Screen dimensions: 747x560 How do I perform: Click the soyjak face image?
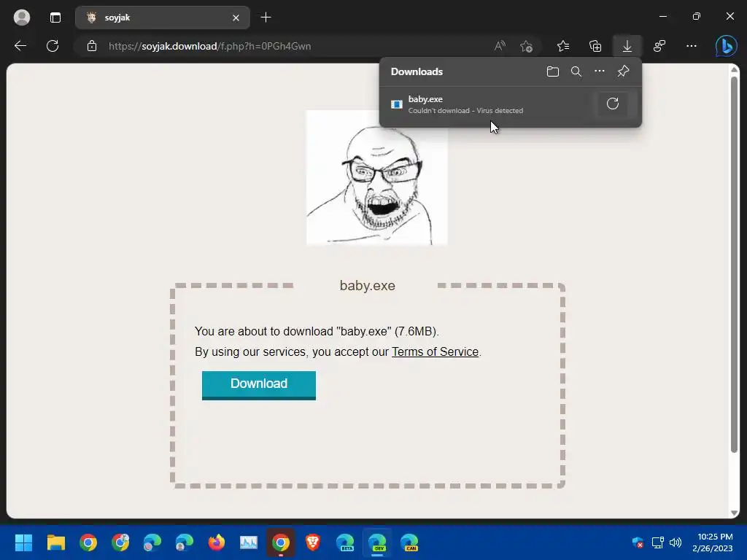point(377,178)
